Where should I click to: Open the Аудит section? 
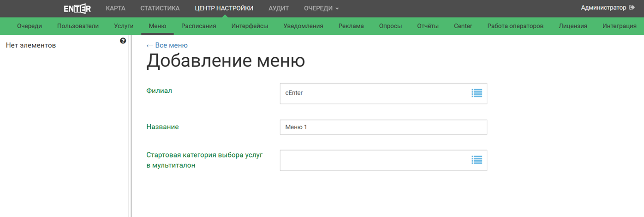278,8
